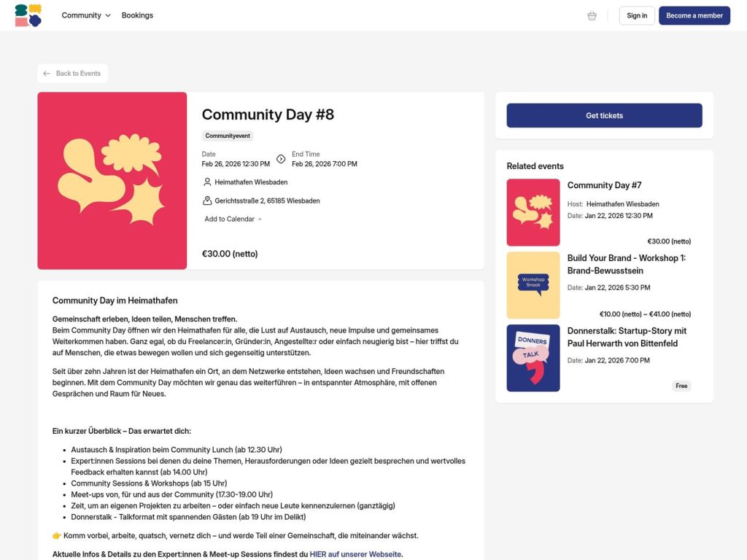Open the Community navigation dropdown
747x560 pixels.
click(x=85, y=15)
